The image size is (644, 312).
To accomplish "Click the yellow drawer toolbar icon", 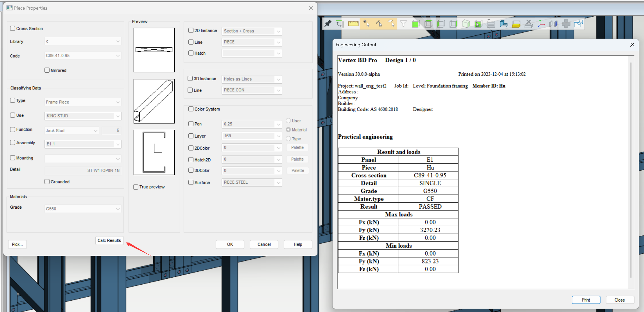I will [x=516, y=23].
